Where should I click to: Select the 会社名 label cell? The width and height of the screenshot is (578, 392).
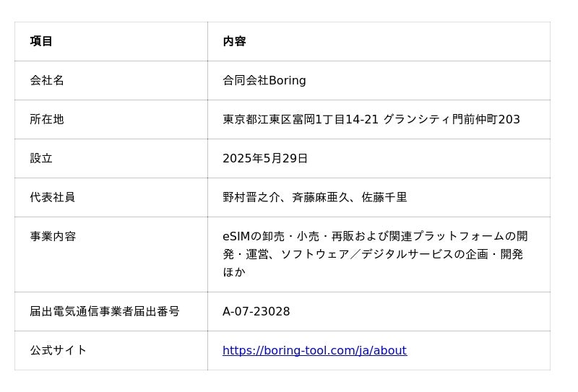111,80
